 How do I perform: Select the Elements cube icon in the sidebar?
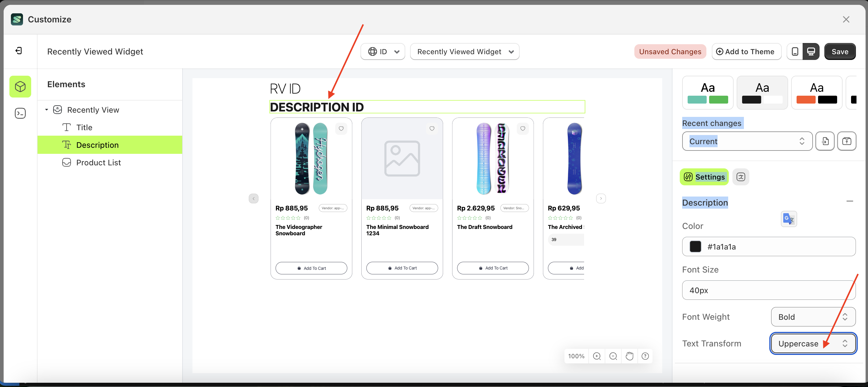click(20, 87)
